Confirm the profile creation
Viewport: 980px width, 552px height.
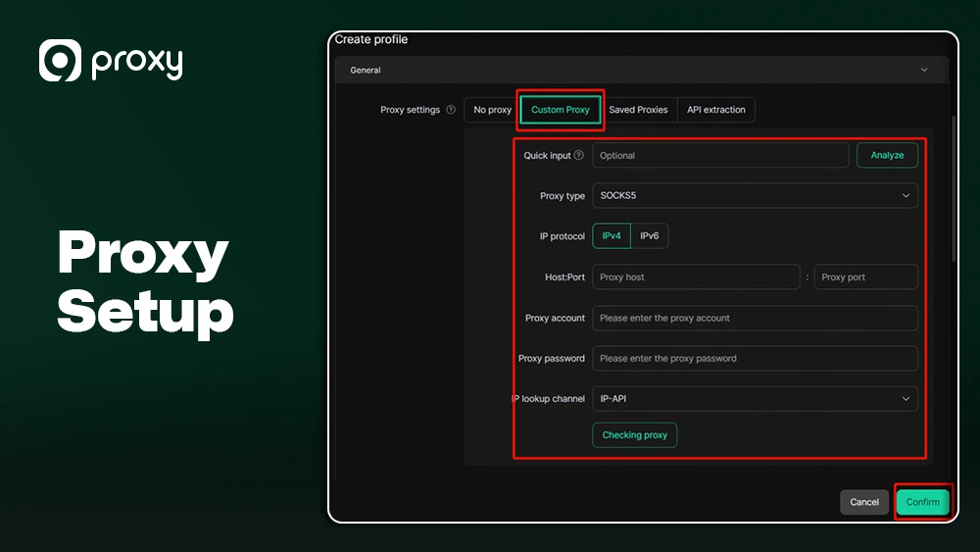click(922, 502)
